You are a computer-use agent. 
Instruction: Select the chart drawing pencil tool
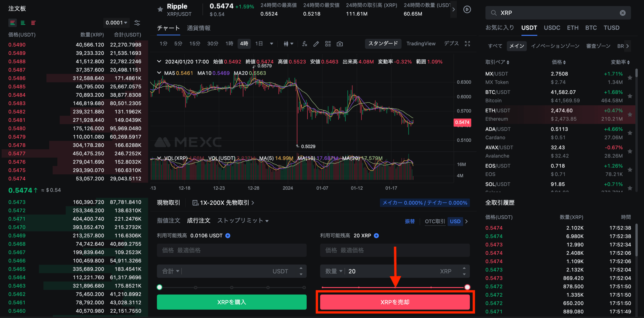click(316, 44)
